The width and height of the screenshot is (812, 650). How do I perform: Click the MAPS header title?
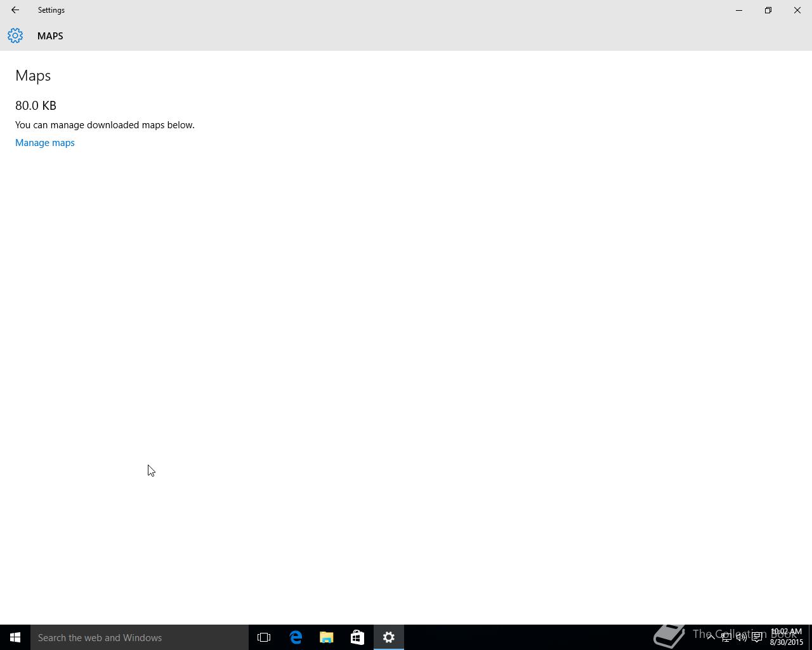click(50, 36)
